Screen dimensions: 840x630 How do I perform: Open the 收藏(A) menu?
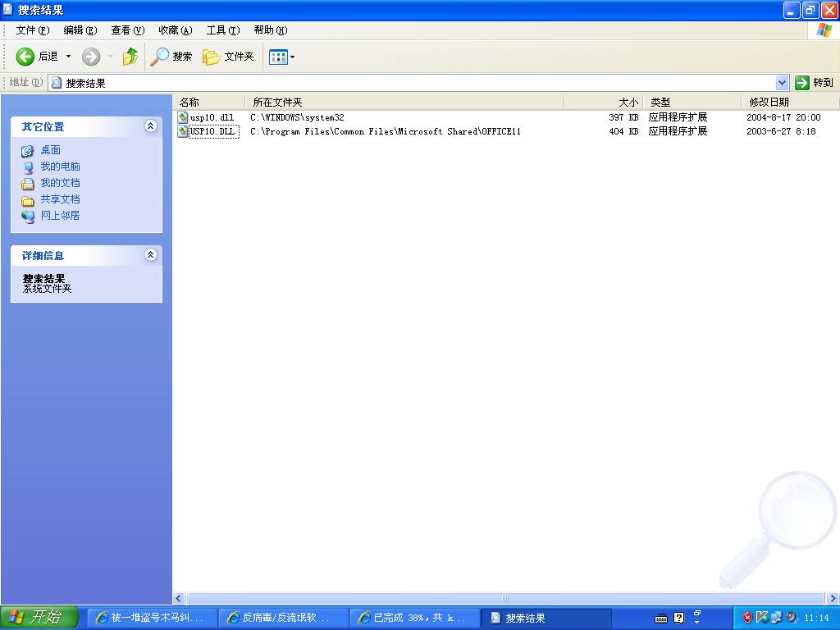(176, 30)
